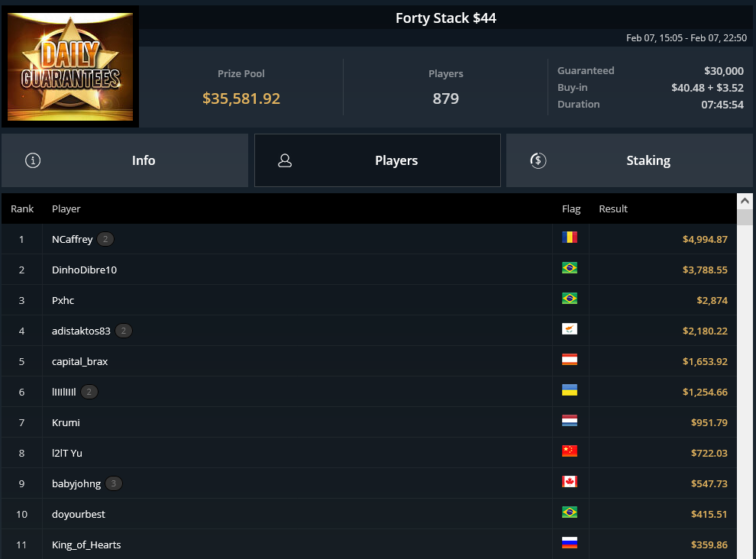Select player Krumi
This screenshot has width=756, height=559.
66,422
